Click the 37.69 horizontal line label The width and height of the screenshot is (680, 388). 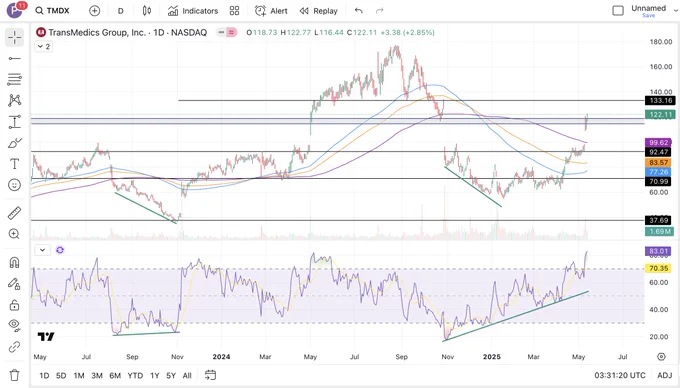click(x=658, y=221)
